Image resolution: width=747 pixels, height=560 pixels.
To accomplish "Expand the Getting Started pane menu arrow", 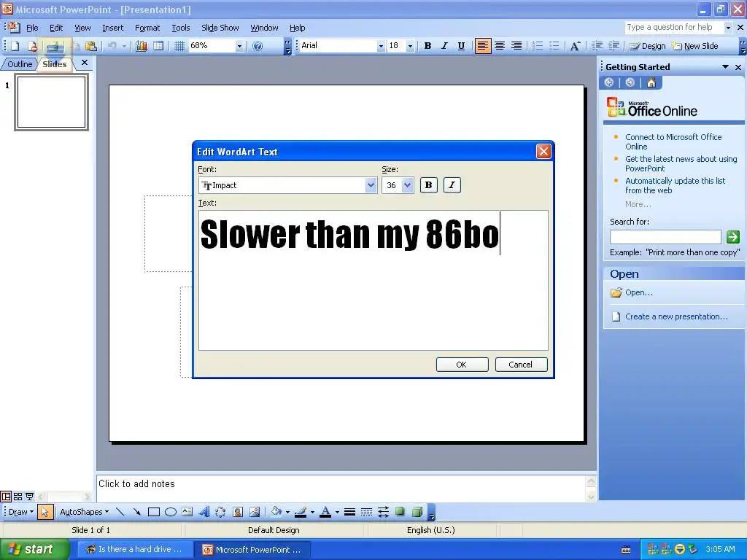I will (725, 67).
